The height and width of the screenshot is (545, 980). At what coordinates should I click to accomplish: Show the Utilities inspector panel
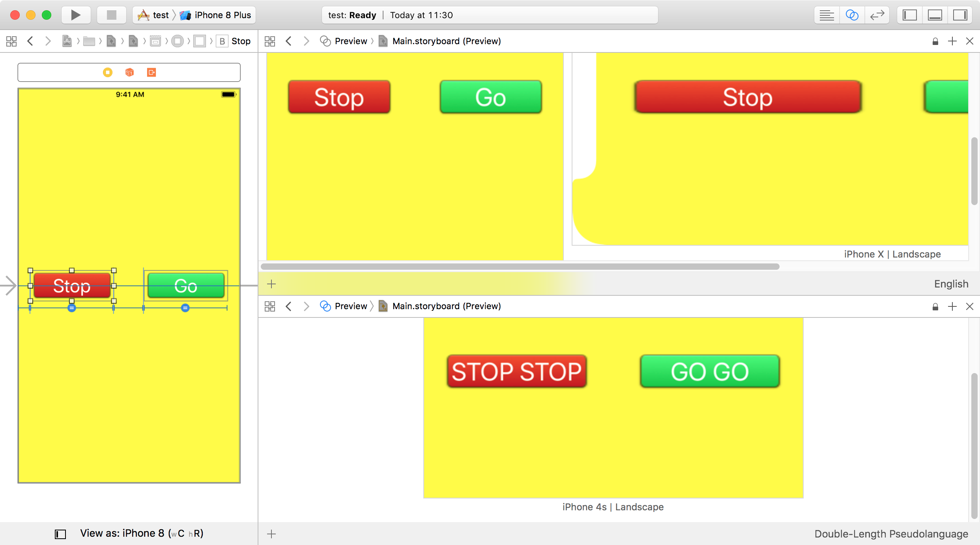(960, 15)
